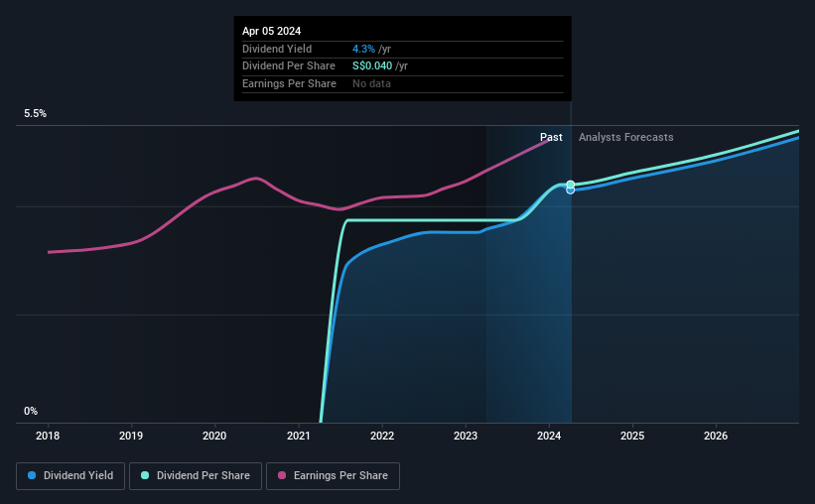Click the 4.3% dividend yield value
Viewport: 815px width, 504px height.
(363, 49)
